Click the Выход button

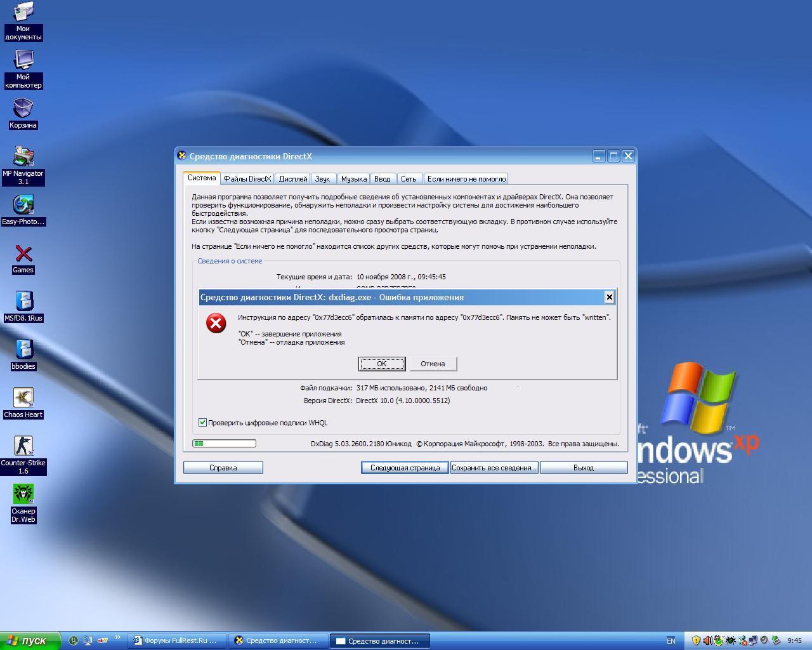[x=584, y=468]
